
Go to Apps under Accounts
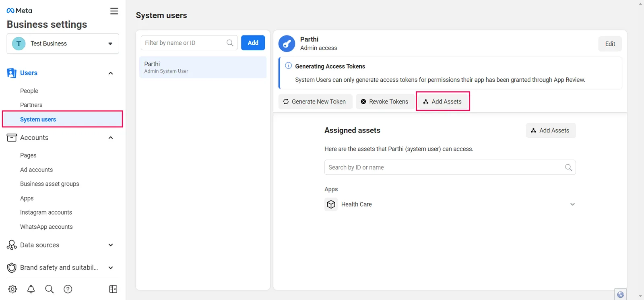pos(27,199)
